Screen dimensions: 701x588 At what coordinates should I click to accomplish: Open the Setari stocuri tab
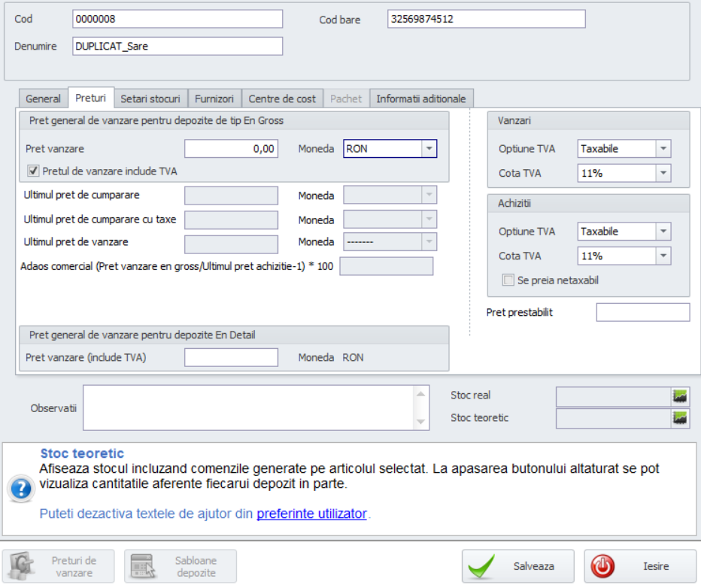point(150,99)
